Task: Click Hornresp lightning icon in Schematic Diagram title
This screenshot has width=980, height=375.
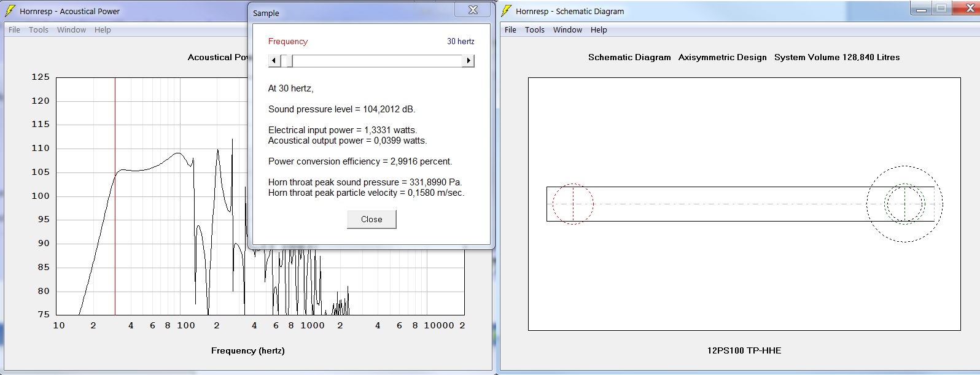Action: [507, 11]
